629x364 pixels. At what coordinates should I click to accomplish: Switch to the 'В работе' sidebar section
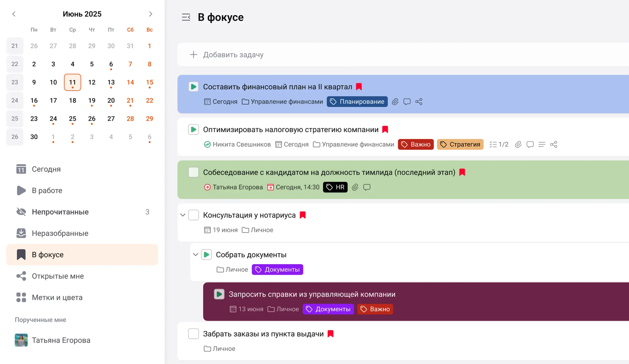coord(47,191)
